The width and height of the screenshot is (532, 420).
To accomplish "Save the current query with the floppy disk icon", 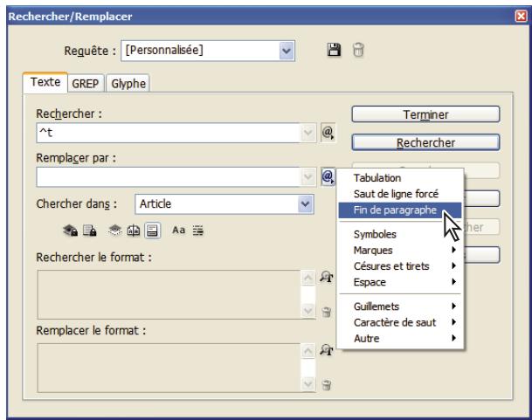I will [334, 50].
